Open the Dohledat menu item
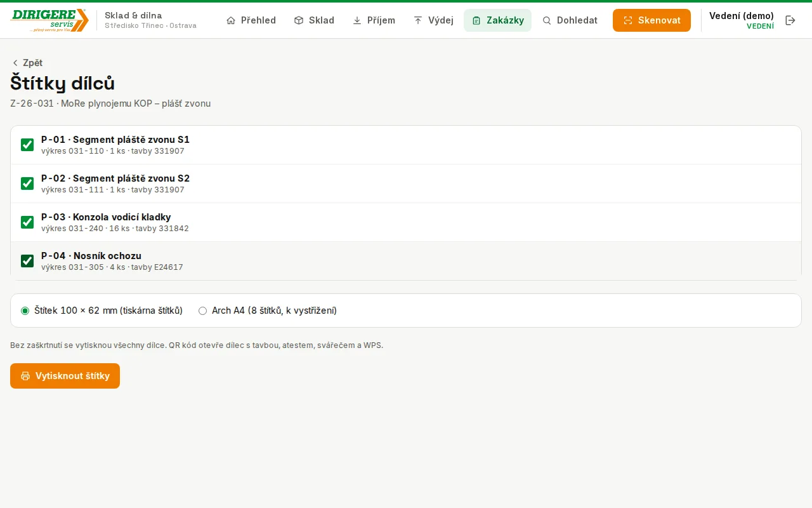Screen dimensions: 812x508 click(570, 20)
